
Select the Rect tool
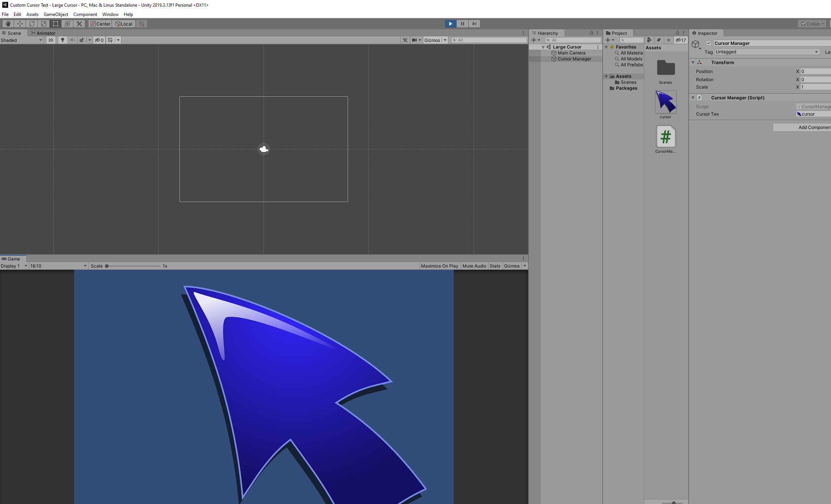56,24
